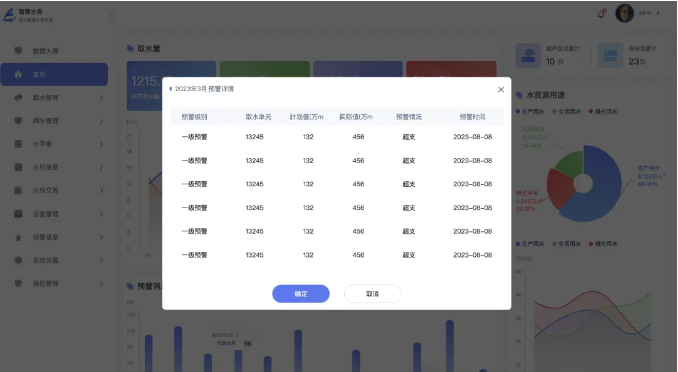Open the admin user avatar

(x=624, y=13)
